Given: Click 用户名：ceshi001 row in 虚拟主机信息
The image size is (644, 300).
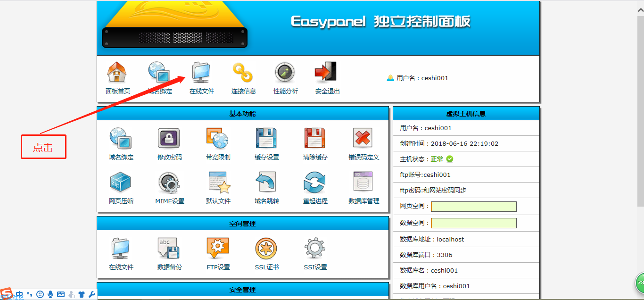Looking at the screenshot, I should [x=466, y=128].
